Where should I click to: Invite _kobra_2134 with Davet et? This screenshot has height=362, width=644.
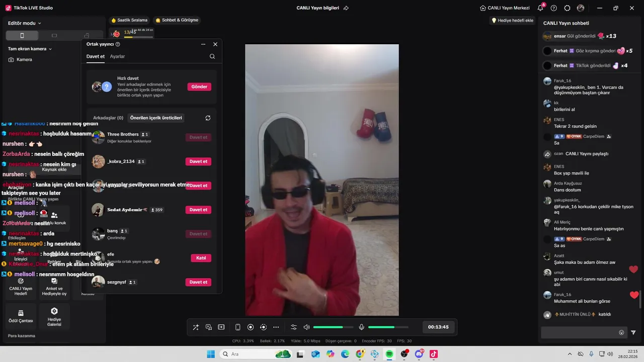pos(198,161)
